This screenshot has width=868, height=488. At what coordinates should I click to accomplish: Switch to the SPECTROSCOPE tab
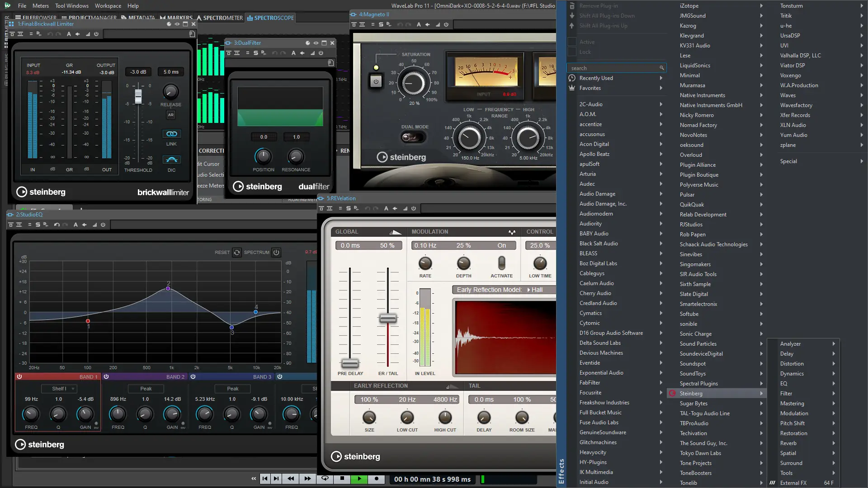point(270,18)
